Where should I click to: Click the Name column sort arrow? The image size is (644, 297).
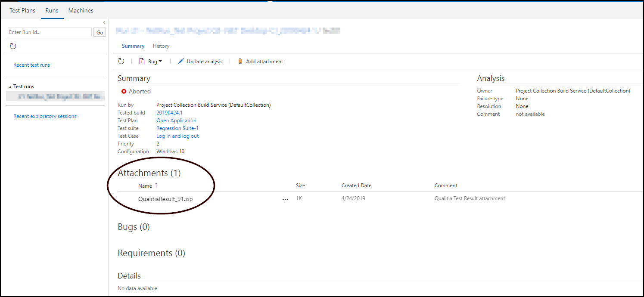coord(155,185)
